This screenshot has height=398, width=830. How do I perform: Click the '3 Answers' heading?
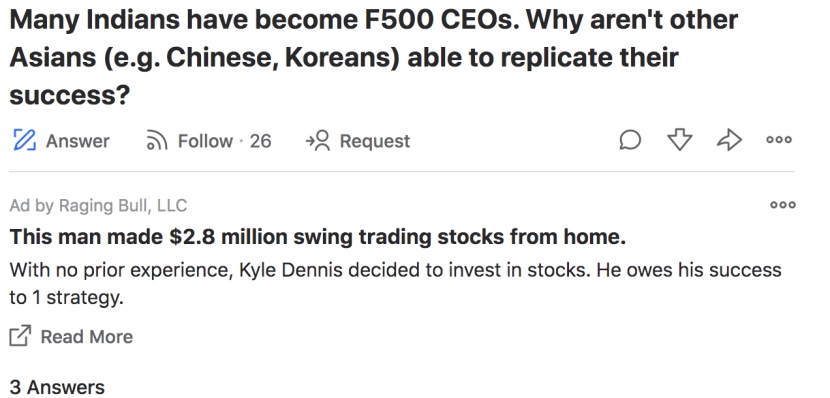click(57, 387)
